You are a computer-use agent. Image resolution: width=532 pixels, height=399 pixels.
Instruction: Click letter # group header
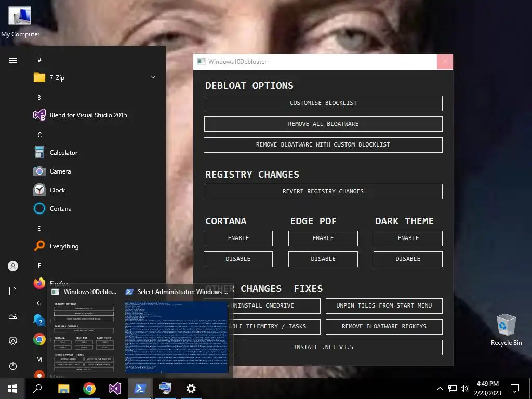tap(39, 60)
